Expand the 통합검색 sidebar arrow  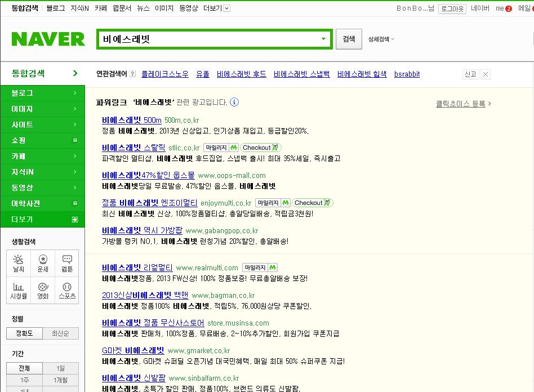tap(75, 73)
